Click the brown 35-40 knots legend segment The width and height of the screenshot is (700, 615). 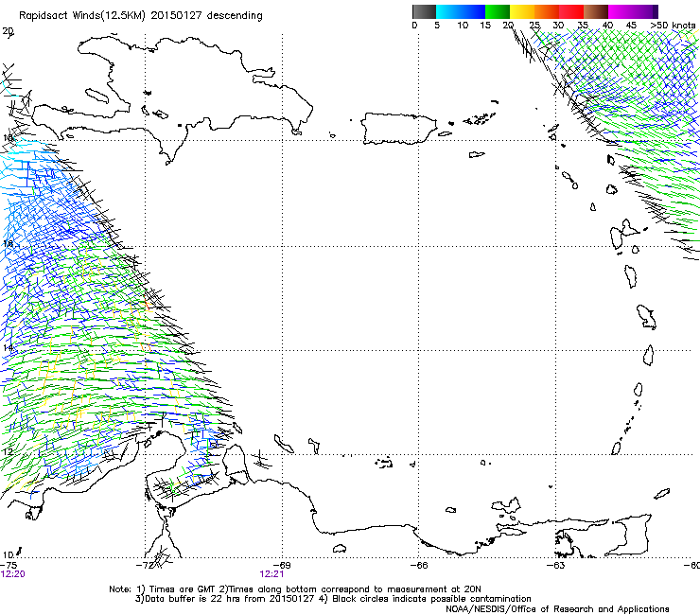[596, 11]
